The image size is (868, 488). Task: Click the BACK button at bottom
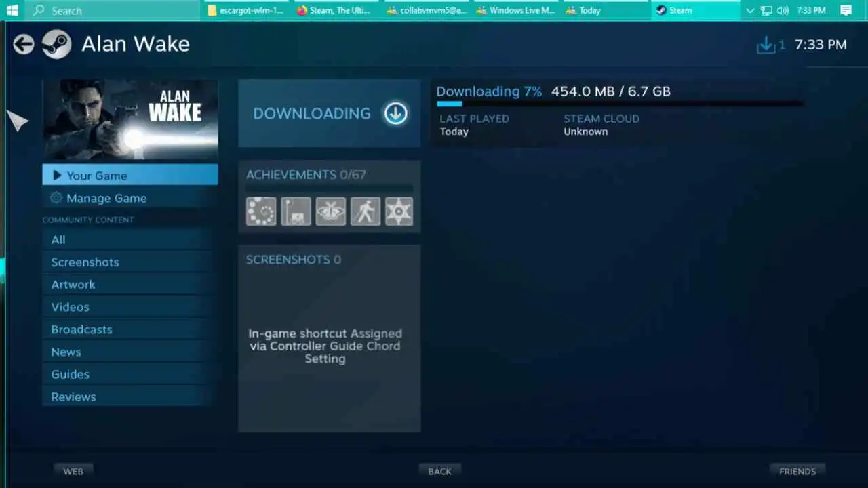click(439, 471)
